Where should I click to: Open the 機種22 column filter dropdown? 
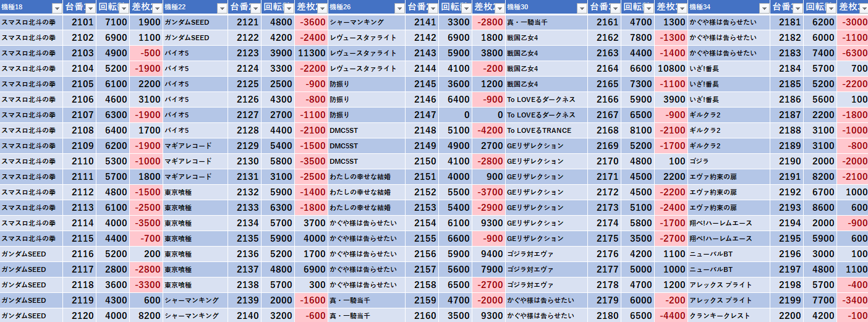[221, 8]
